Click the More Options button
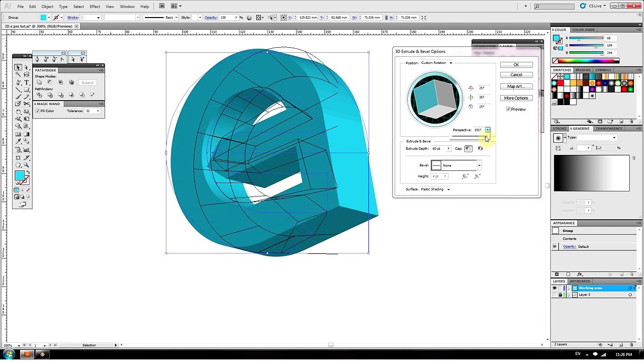The image size is (644, 362). [516, 98]
